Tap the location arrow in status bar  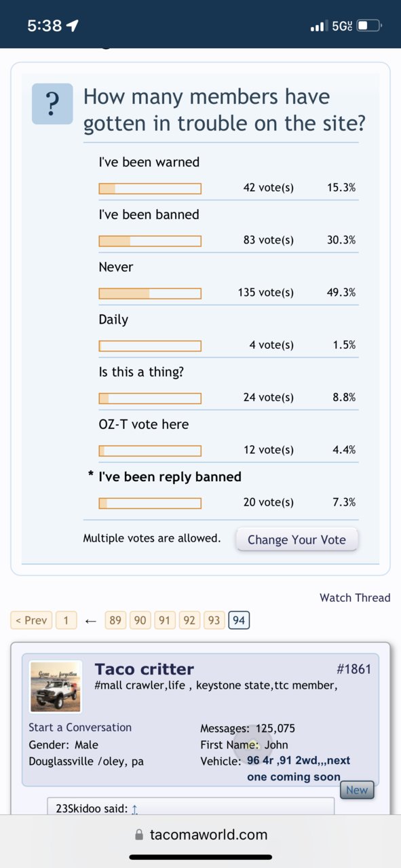tap(72, 26)
